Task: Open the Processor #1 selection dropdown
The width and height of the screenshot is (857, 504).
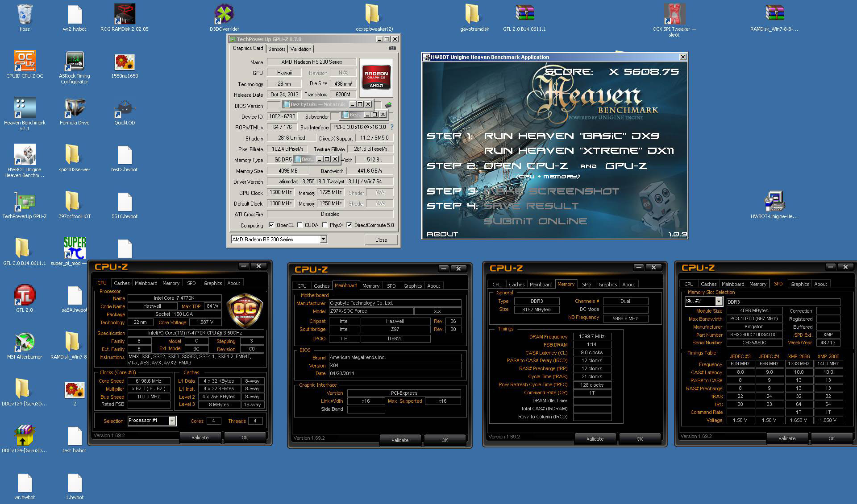Action: [172, 421]
